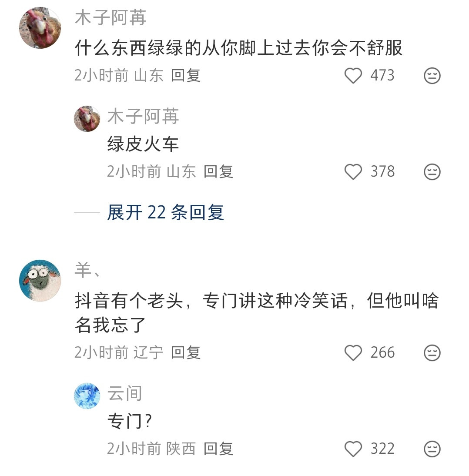This screenshot has height=476, width=469.
Task: Open the emoji face icon beside 473 likes
Action: [x=431, y=75]
